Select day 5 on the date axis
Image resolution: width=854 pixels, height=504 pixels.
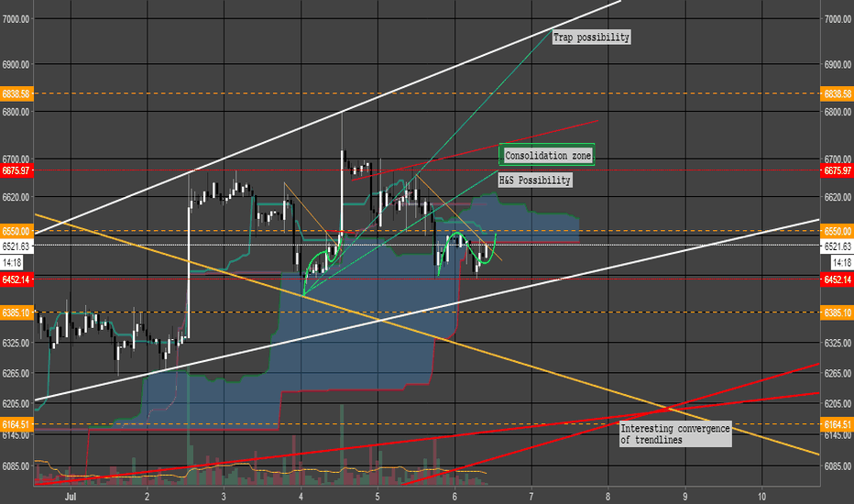(378, 497)
